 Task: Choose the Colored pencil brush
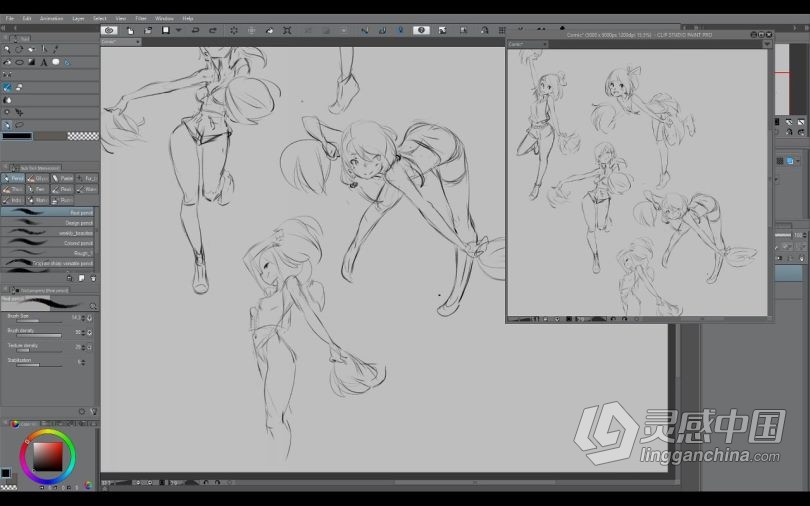pyautogui.click(x=47, y=243)
